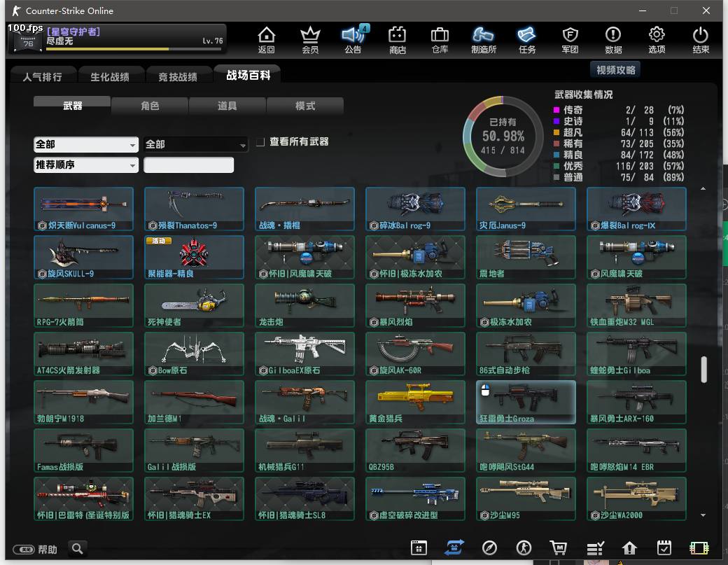Open the first 全部 white dropdown
Viewport: 728px width, 565px height.
pos(86,144)
